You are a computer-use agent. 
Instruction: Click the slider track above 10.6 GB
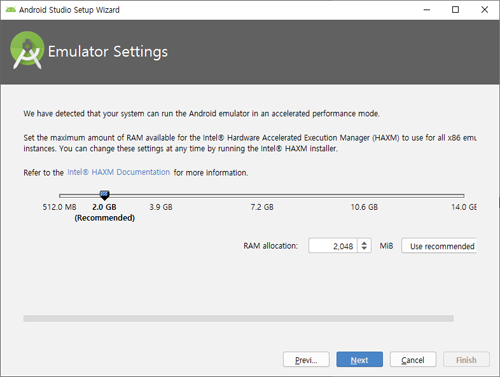tap(364, 196)
